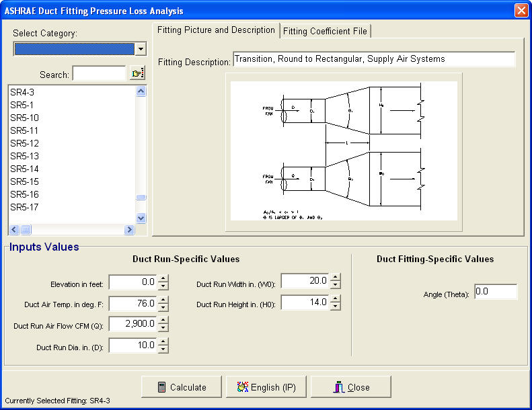This screenshot has width=532, height=410.
Task: Click the fitting list scroll down arrow
Action: point(141,218)
